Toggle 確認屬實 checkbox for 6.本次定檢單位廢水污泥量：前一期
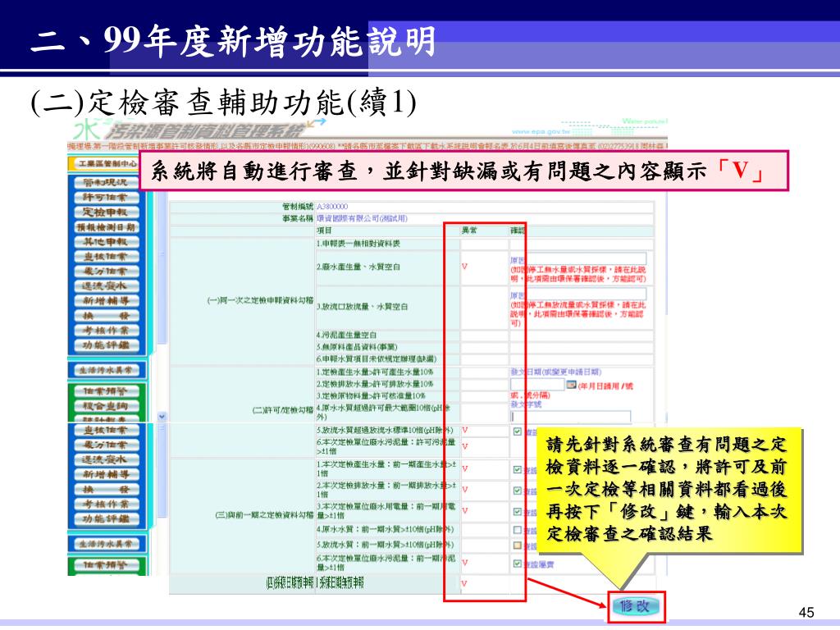Image resolution: width=840 pixels, height=630 pixels. (x=517, y=564)
